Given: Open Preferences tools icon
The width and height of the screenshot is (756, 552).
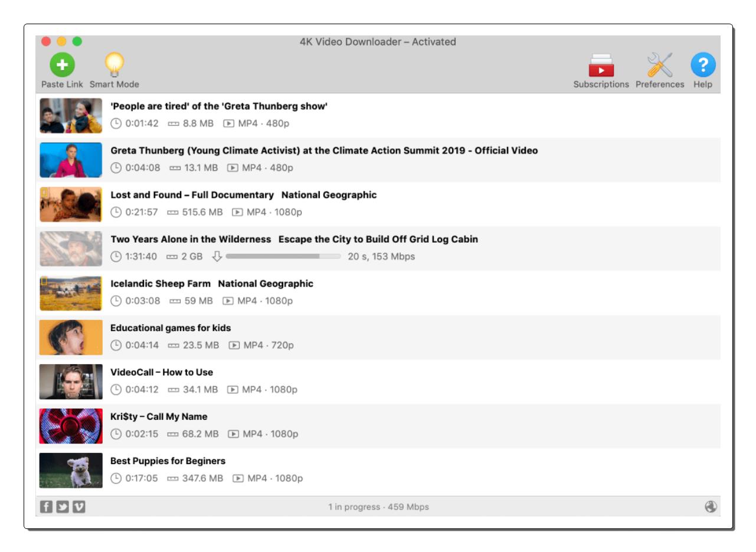Looking at the screenshot, I should coord(659,65).
